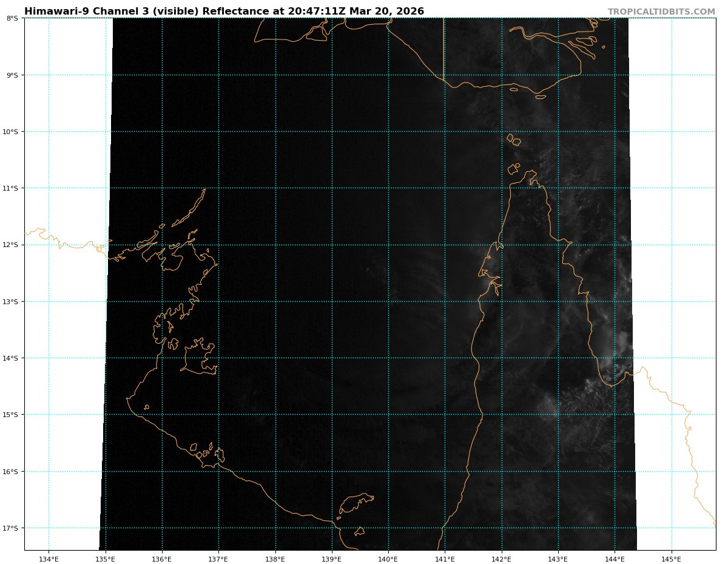
Task: Click the TROPICALTIDBITS.COM watermark
Action: (x=661, y=12)
